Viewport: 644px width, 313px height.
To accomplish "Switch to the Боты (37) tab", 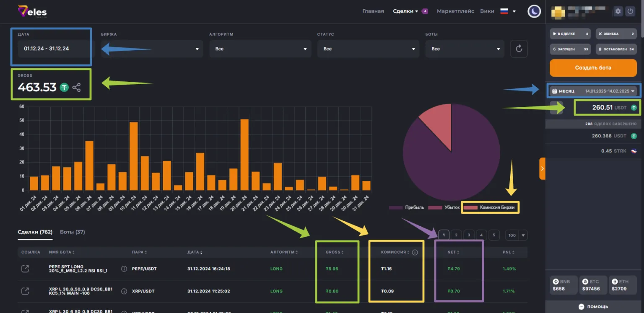I will click(72, 232).
